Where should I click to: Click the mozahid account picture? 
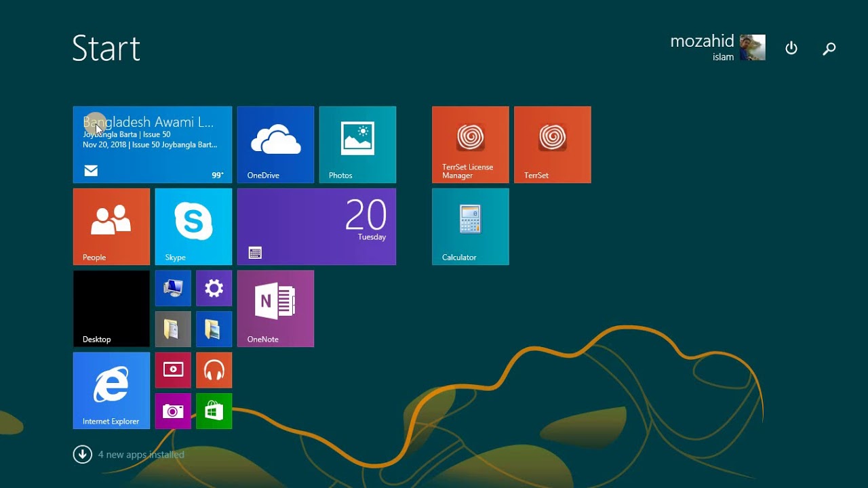click(x=753, y=47)
